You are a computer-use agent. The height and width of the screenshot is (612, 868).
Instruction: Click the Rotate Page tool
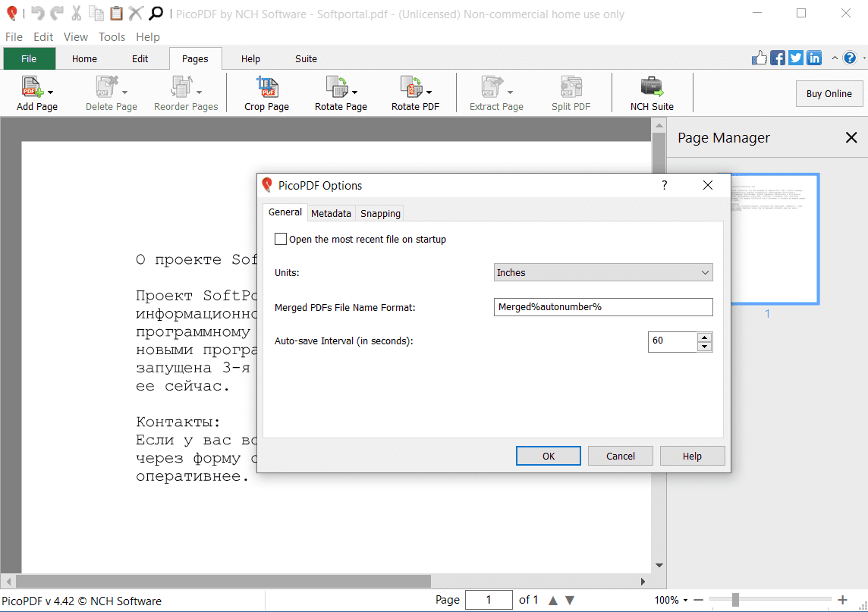pos(341,93)
